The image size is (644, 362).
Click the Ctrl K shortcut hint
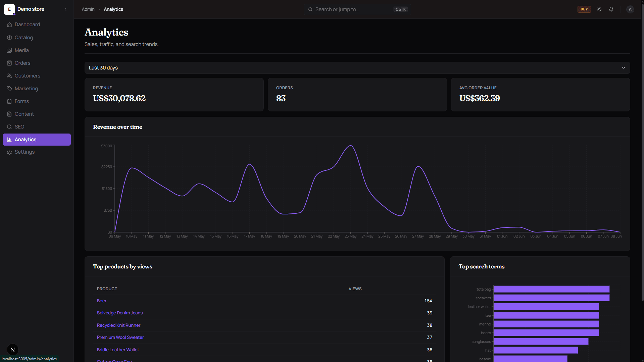click(400, 9)
